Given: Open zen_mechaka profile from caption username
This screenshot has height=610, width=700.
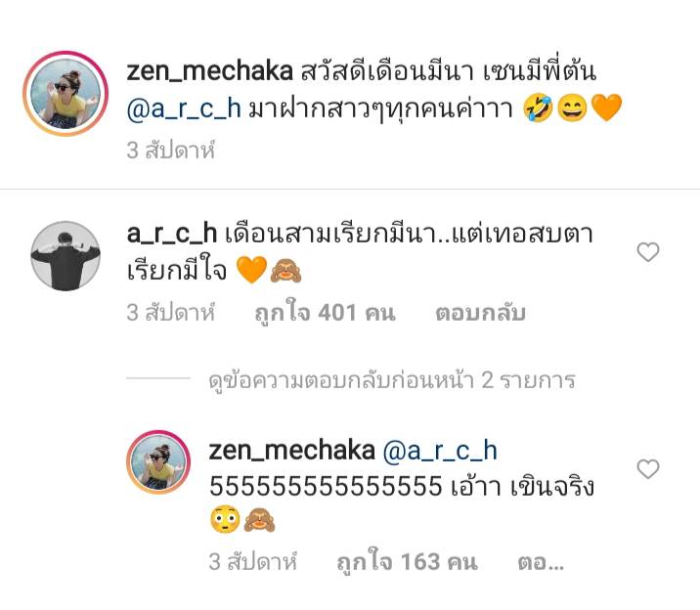Looking at the screenshot, I should [x=209, y=71].
